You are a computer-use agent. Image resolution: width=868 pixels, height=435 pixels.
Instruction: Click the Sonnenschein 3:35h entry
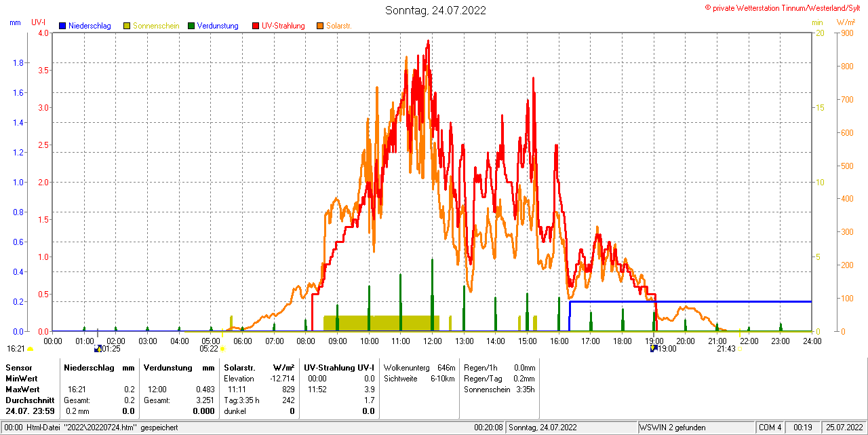coord(500,390)
